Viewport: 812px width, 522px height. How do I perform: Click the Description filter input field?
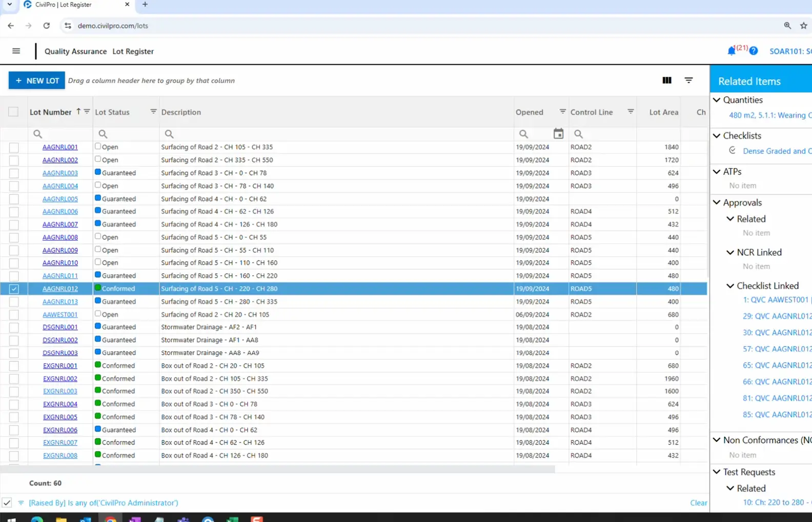(337, 134)
